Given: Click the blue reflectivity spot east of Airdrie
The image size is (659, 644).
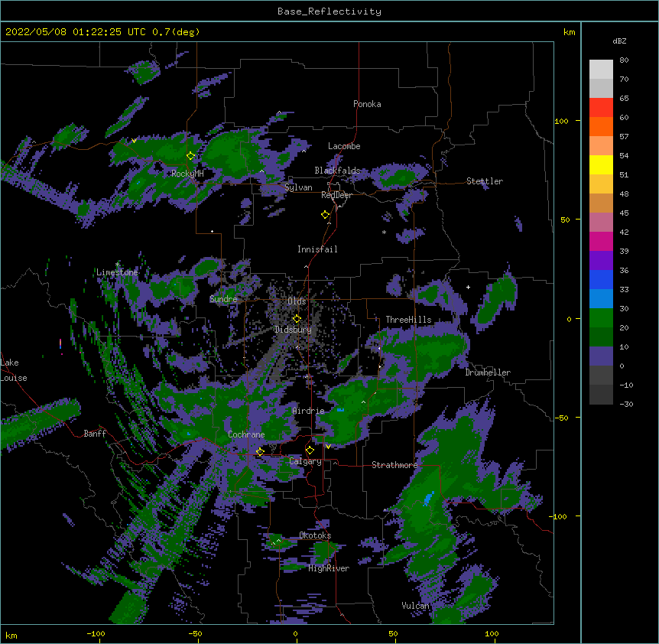Looking at the screenshot, I should [x=340, y=409].
